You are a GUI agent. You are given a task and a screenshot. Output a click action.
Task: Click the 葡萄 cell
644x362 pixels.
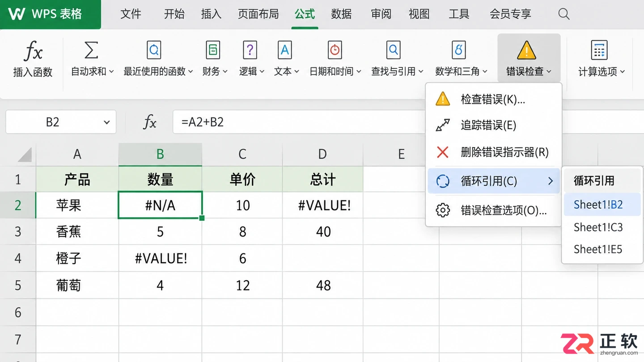pos(77,285)
